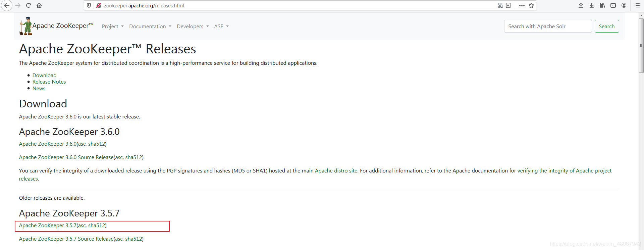The height and width of the screenshot is (250, 644).
Task: Focus the browser address bar URL
Action: (299, 5)
